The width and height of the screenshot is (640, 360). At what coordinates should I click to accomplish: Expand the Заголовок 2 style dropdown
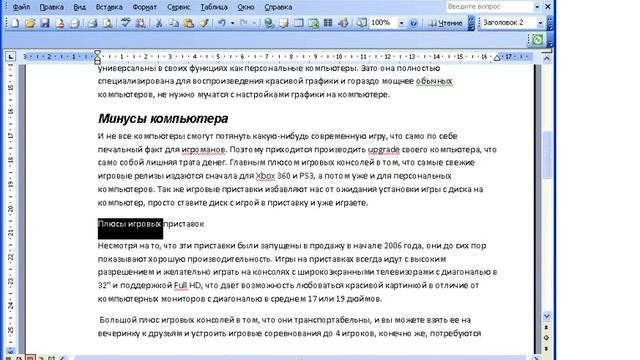[540, 23]
